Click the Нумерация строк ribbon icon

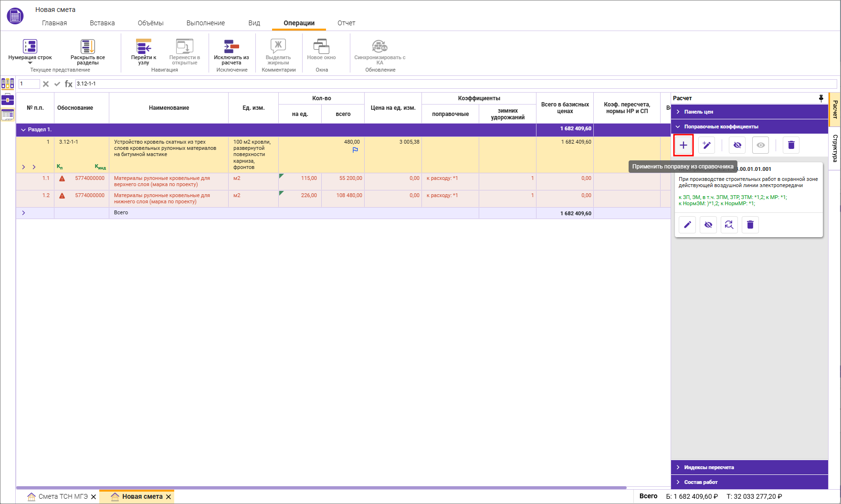[30, 47]
